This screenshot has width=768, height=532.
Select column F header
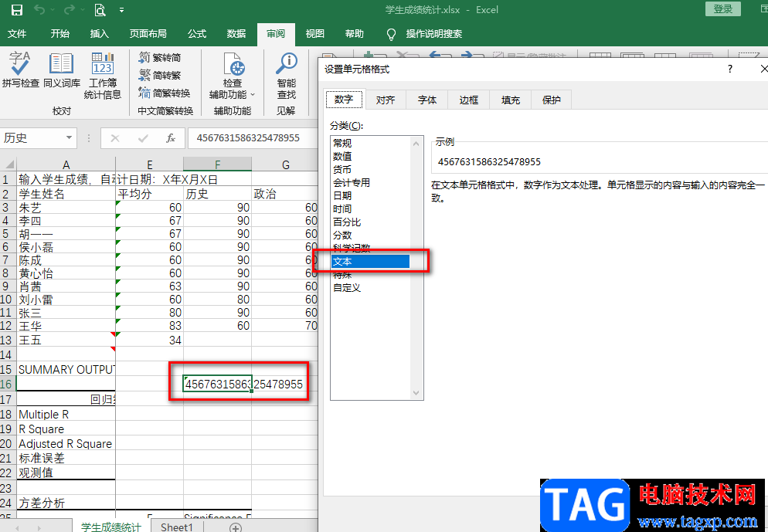(217, 164)
